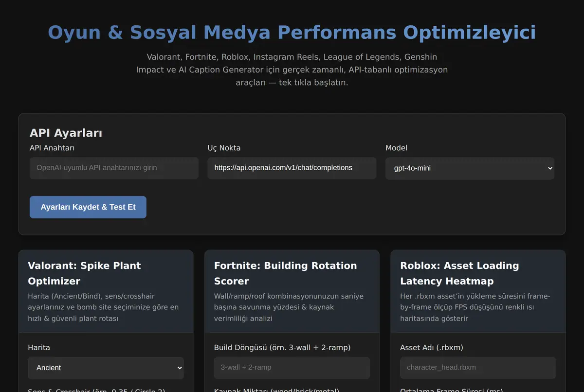Click the Build Döngüsü input field

[292, 368]
